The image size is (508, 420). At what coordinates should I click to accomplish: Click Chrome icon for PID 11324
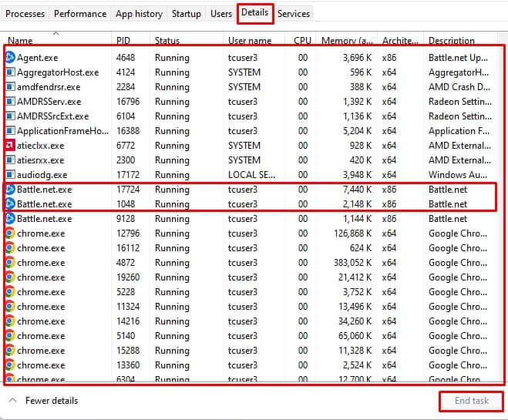[x=10, y=307]
